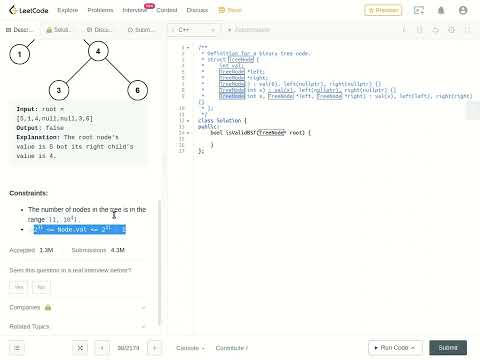This screenshot has height=360, width=480.
Task: Click the LeetCode logo
Action: coord(28,10)
